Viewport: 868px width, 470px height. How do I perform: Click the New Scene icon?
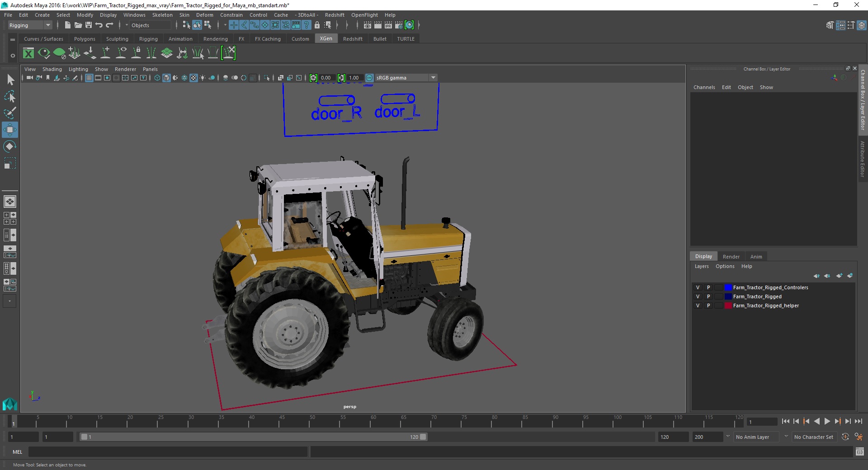[x=67, y=25]
